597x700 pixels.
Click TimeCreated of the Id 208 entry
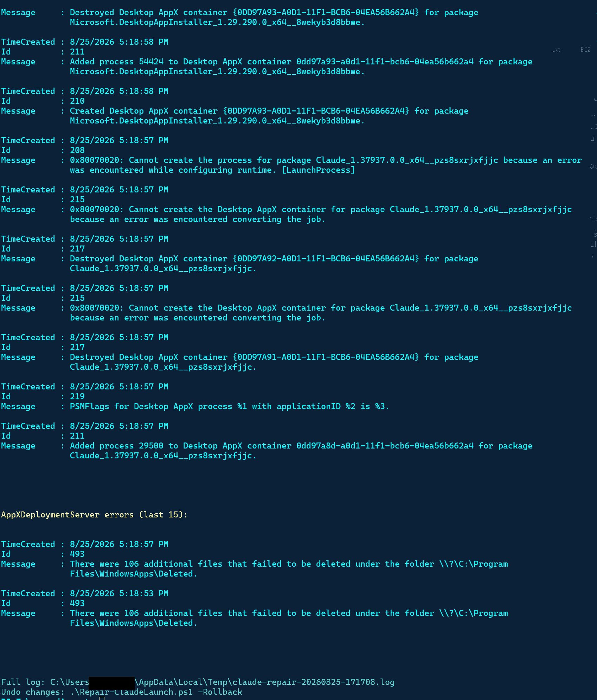click(x=119, y=140)
